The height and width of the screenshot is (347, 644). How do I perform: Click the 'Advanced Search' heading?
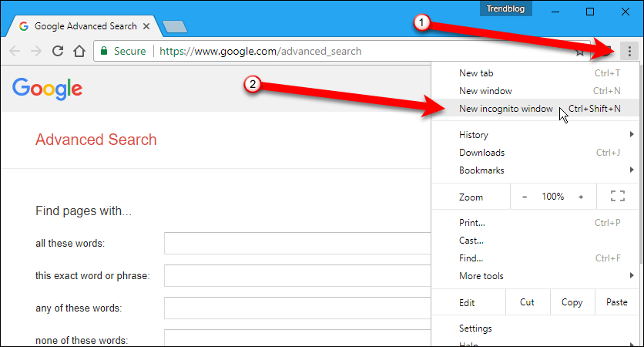[96, 140]
